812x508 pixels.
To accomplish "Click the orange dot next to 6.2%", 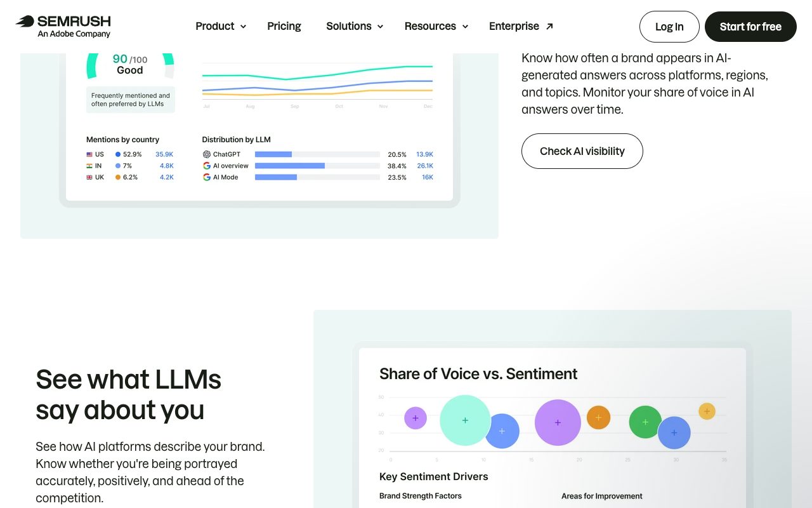I will pyautogui.click(x=118, y=177).
